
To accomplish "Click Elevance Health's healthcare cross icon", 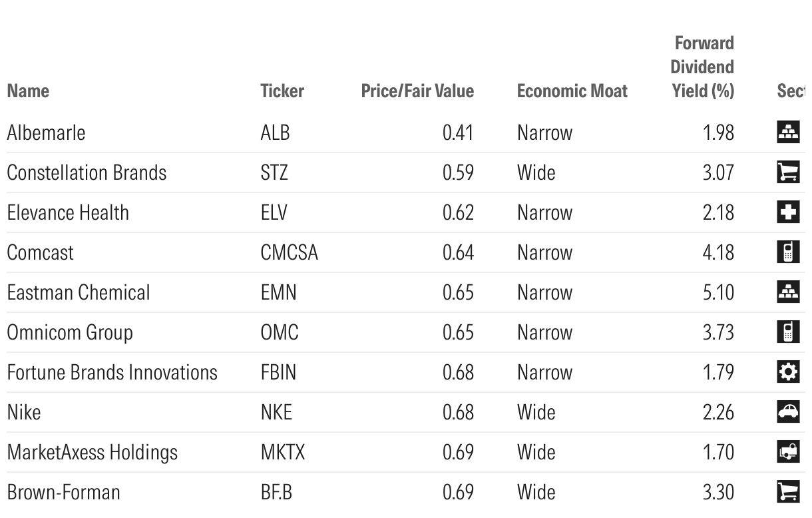I will tap(788, 212).
